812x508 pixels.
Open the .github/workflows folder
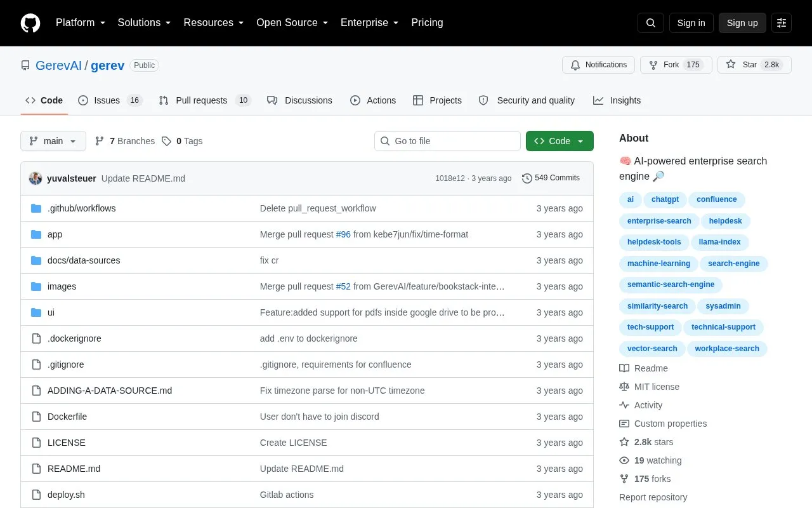click(81, 208)
